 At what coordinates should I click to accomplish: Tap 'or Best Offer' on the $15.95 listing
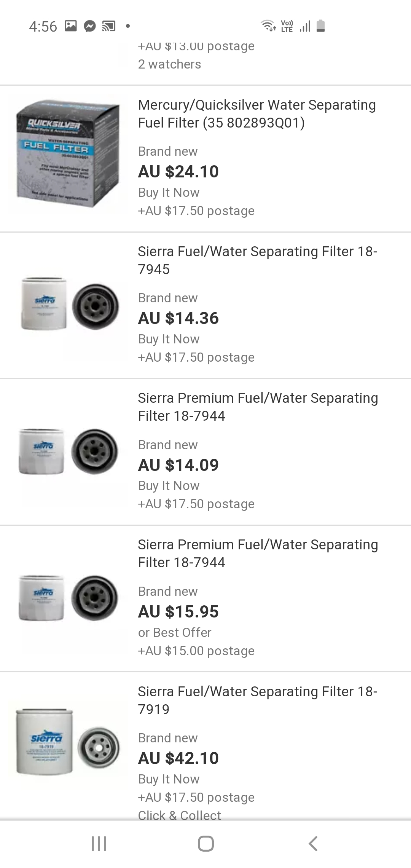click(175, 632)
